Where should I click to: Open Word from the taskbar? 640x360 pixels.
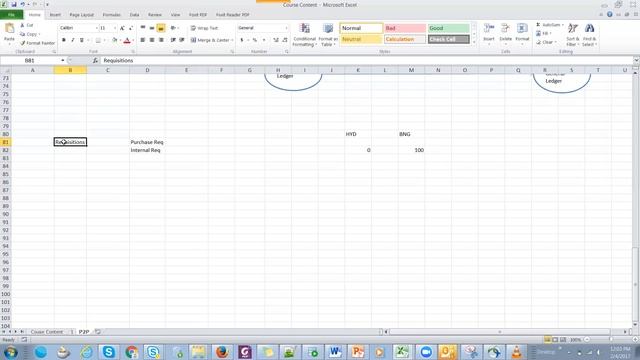(x=335, y=352)
